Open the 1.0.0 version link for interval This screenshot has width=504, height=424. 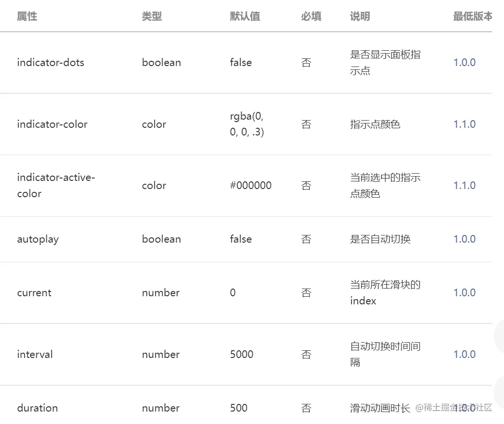pos(464,354)
